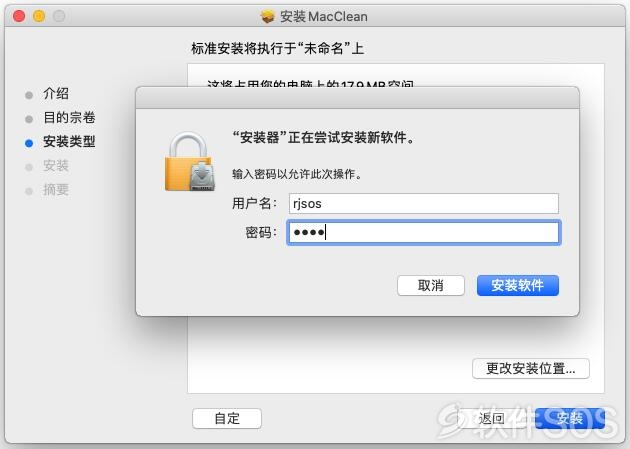Image resolution: width=630 pixels, height=449 pixels.
Task: Click the 取消 button
Action: 431,286
